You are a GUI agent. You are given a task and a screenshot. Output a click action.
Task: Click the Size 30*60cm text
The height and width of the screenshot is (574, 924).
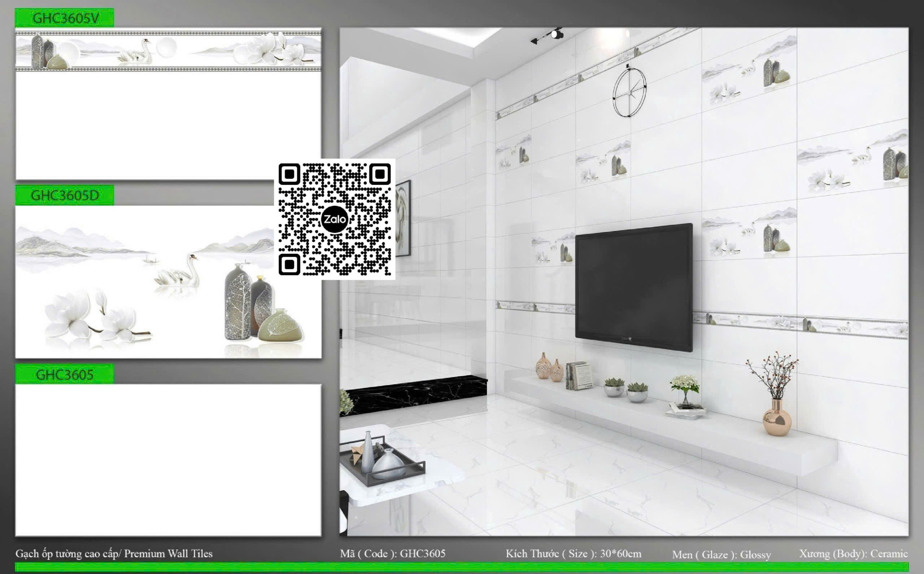[573, 553]
